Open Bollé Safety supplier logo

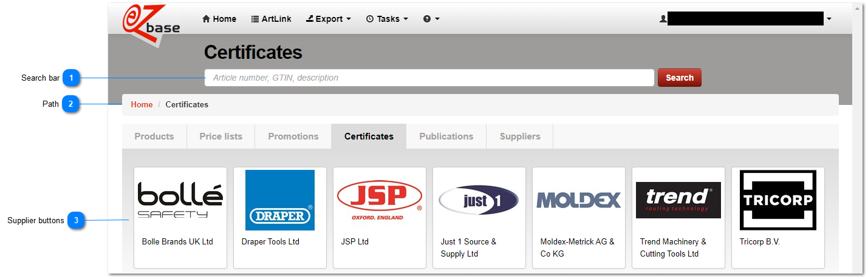click(x=180, y=200)
